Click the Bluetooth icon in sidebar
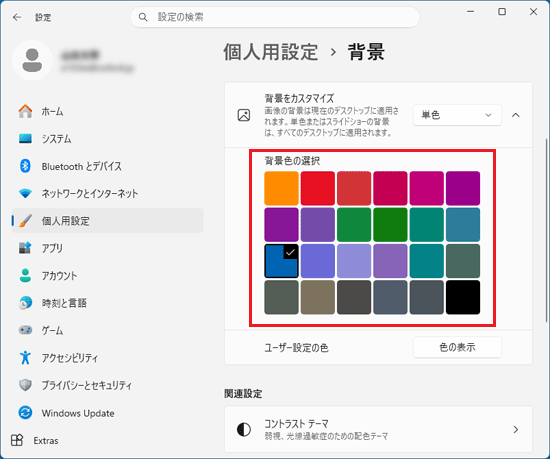The width and height of the screenshot is (550, 459). pos(25,166)
